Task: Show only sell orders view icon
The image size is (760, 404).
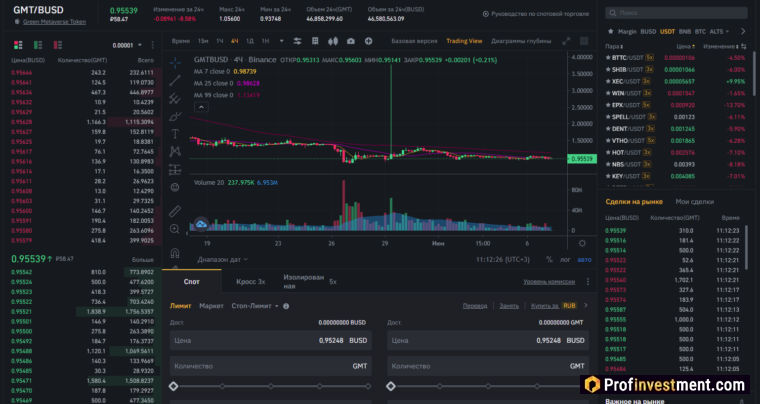Action: (58, 45)
